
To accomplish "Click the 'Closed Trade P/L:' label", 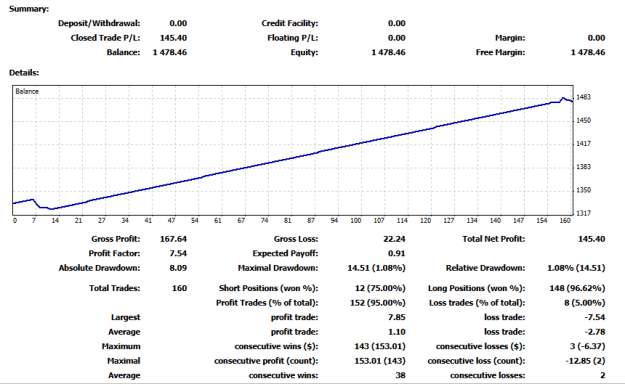I will click(106, 38).
